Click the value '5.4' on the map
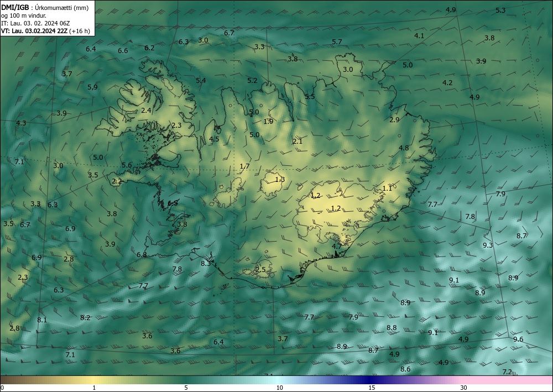The height and width of the screenshot is (392, 553). (201, 81)
